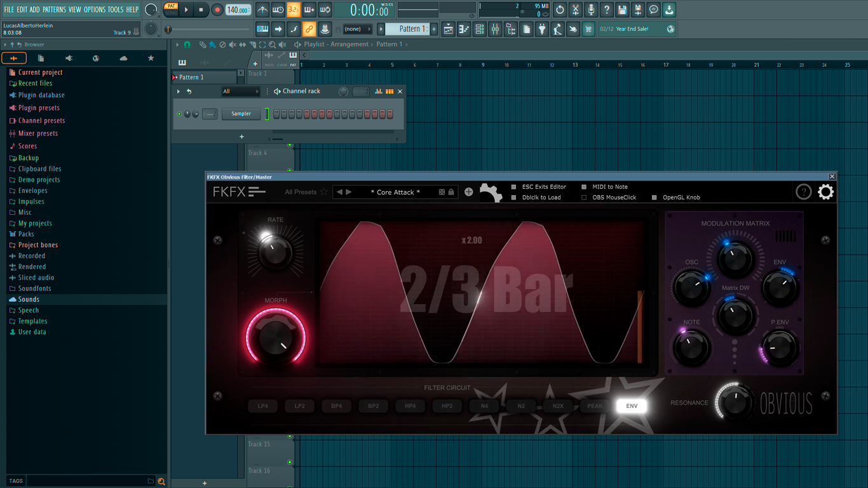Click the HP4 filter circuit button
Screen dimensions: 868x488
410,406
